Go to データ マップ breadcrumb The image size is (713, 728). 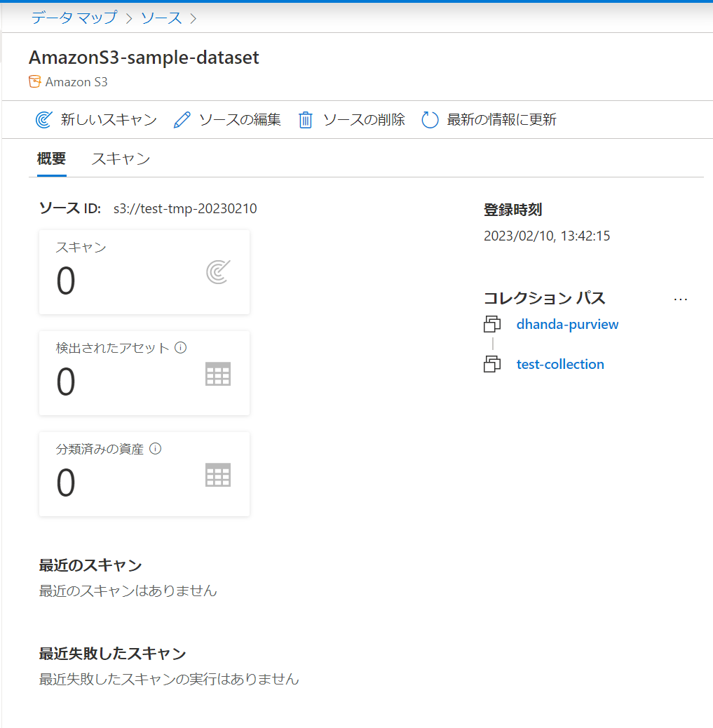pyautogui.click(x=74, y=18)
